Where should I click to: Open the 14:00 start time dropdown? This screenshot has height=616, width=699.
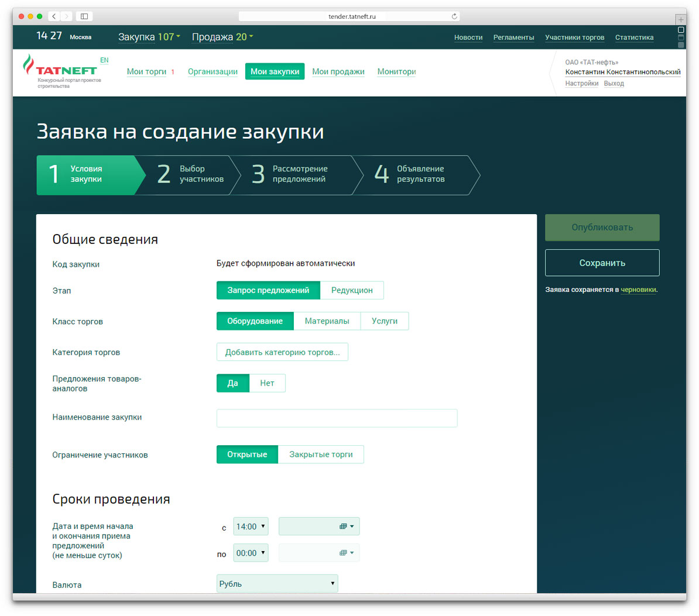(x=251, y=526)
